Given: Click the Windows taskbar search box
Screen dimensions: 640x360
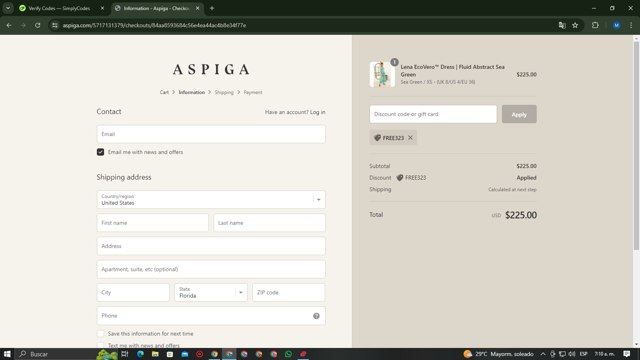Looking at the screenshot, I should 55,354.
